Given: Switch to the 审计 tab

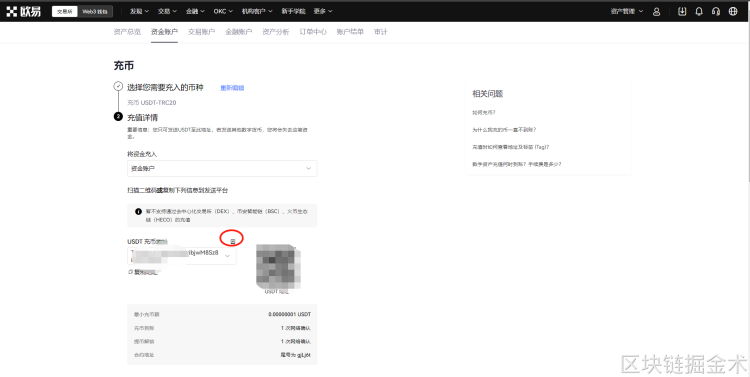Looking at the screenshot, I should pyautogui.click(x=381, y=32).
